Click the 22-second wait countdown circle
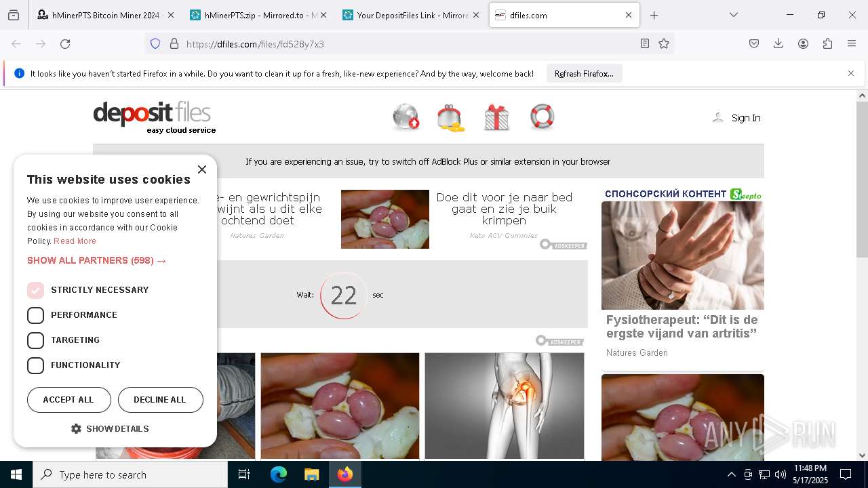Image resolution: width=868 pixels, height=488 pixels. click(344, 295)
